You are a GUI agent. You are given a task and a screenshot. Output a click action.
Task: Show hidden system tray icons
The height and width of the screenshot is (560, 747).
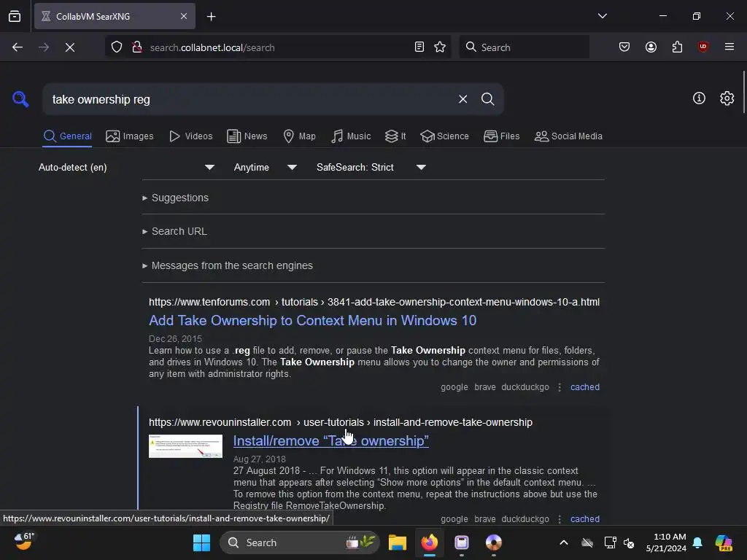coord(564,542)
